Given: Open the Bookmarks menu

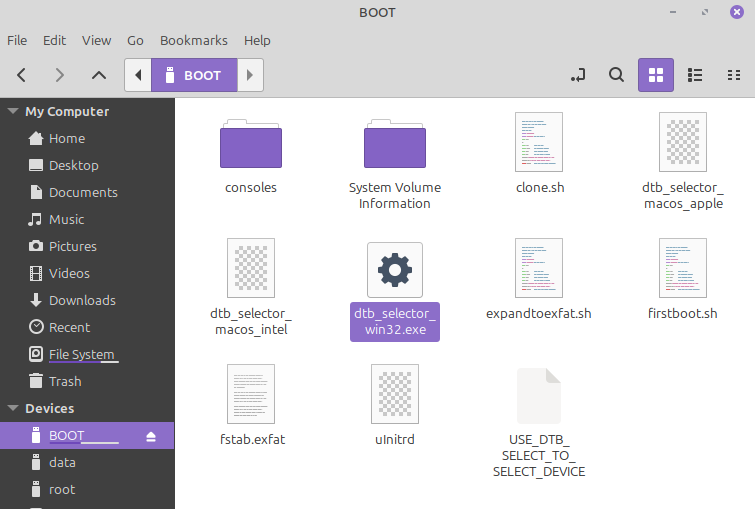Looking at the screenshot, I should [194, 41].
